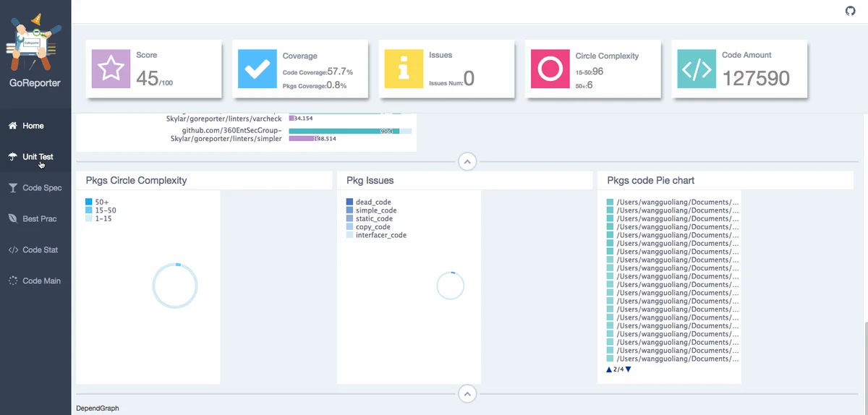Open the Best Prac section

point(35,219)
